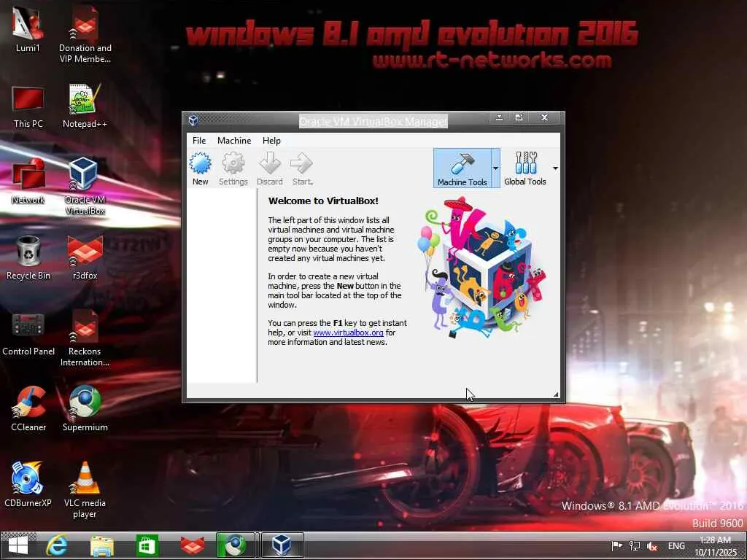
Task: Open the taskbar clock showing 1:28 AM
Action: tap(716, 546)
